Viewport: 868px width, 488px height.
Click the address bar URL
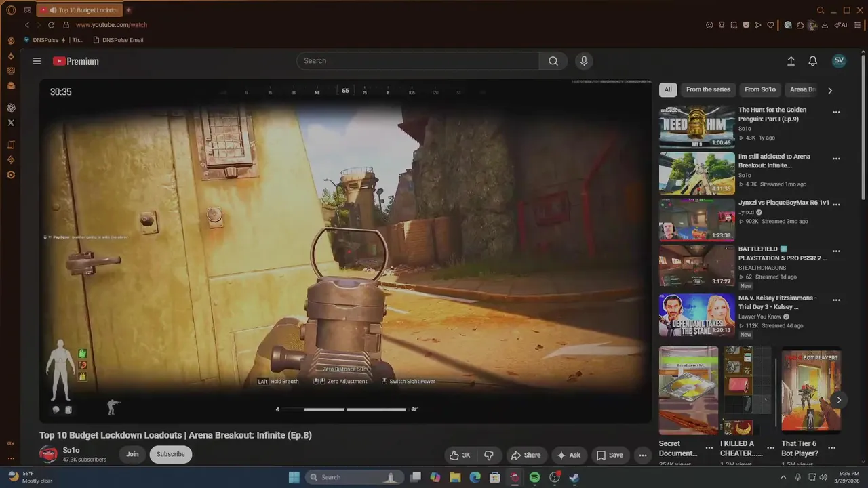coord(111,25)
